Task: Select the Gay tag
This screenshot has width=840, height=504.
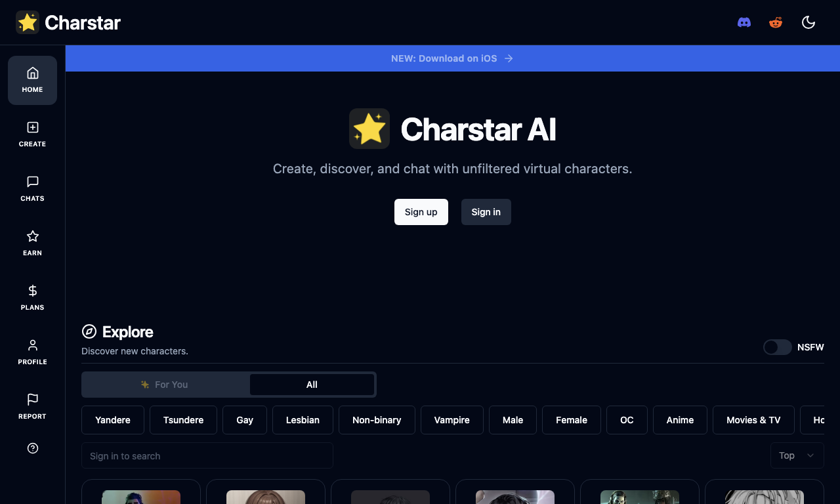Action: coord(245,420)
